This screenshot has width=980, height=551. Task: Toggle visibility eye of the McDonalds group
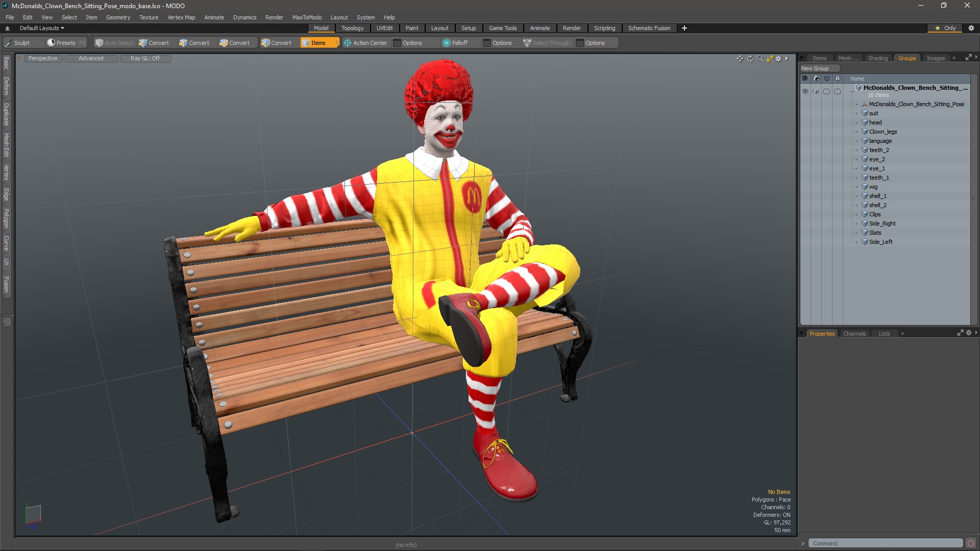point(805,91)
